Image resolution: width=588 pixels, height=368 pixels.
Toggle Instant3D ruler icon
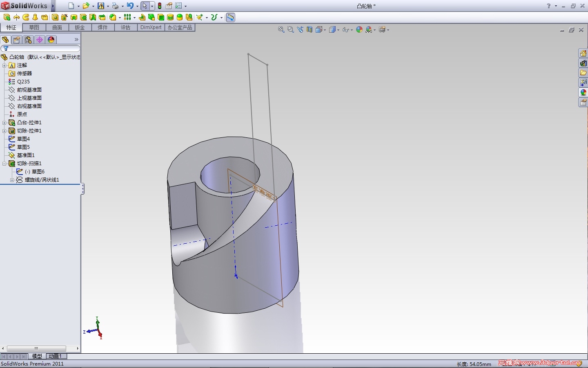pos(230,17)
